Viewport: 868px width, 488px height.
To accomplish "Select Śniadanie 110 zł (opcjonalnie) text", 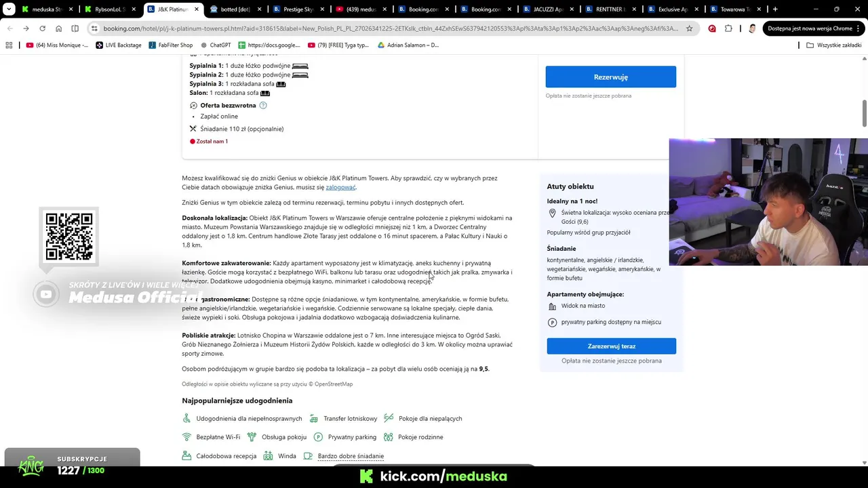I will pyautogui.click(x=241, y=129).
